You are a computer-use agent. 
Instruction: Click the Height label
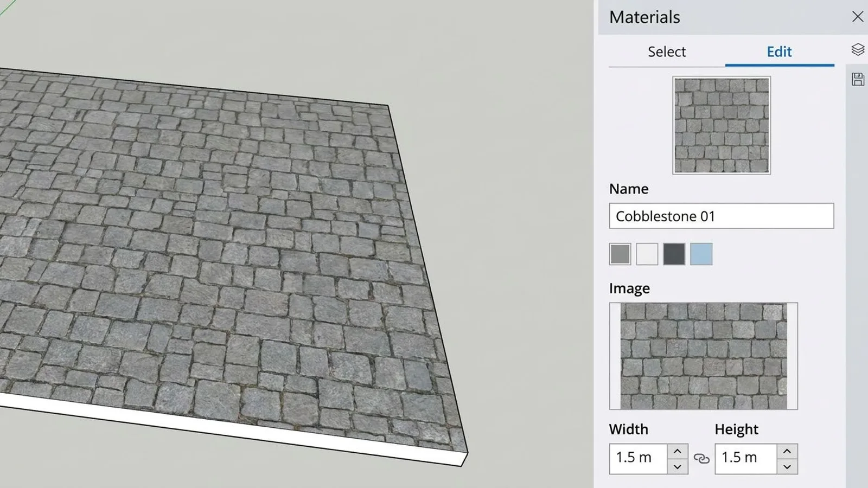tap(736, 429)
